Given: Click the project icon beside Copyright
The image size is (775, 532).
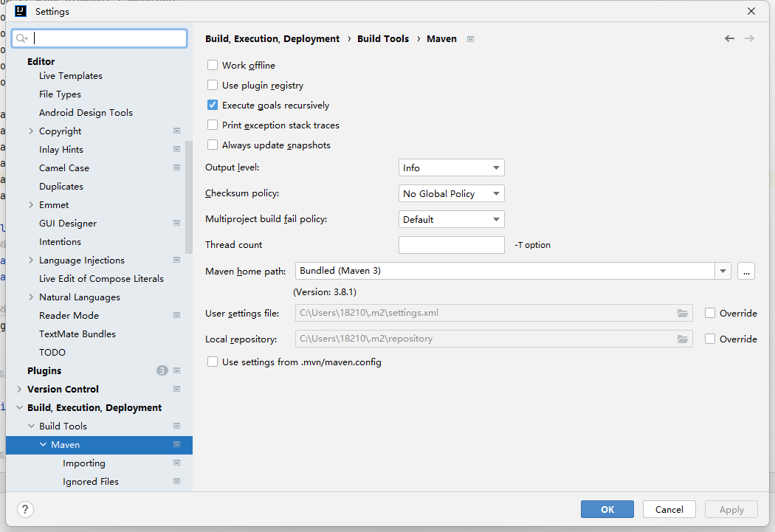Looking at the screenshot, I should 176,131.
